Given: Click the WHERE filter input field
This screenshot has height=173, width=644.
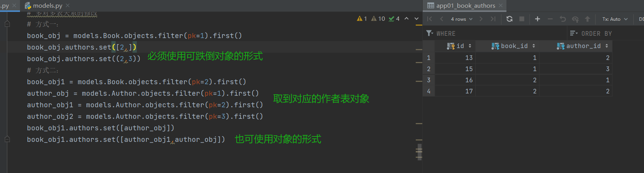Looking at the screenshot, I should point(500,33).
